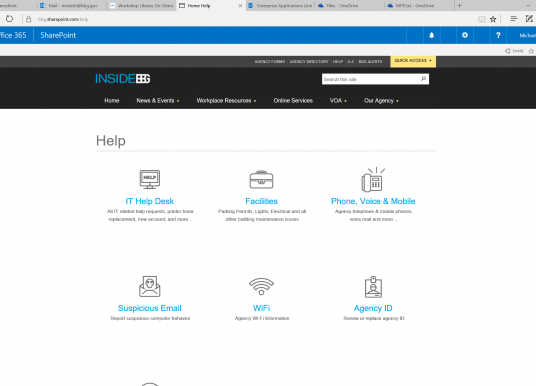Add the page to favorites with the star
The width and height of the screenshot is (536, 386).
click(493, 19)
